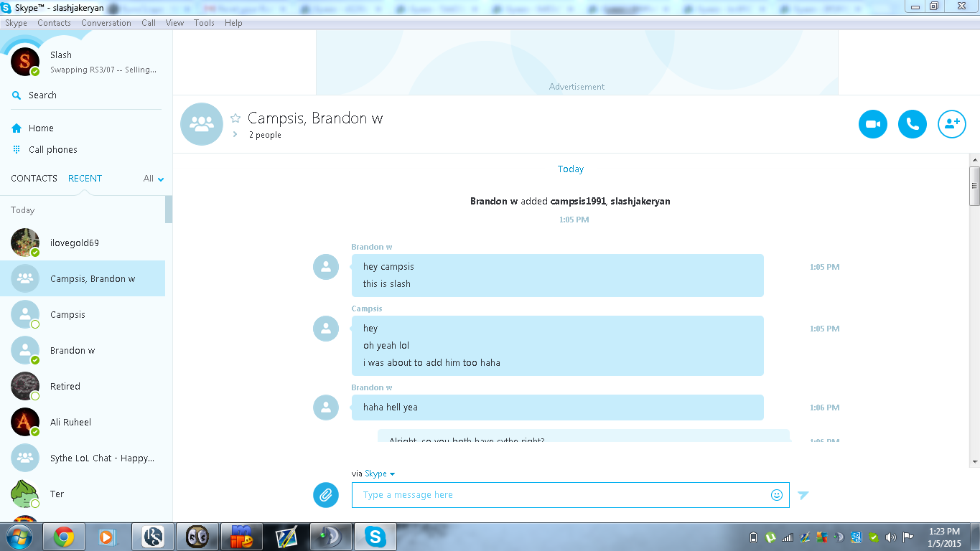The image size is (980, 551).
Task: Click Brandon w avatar beside 'hey campsis'
Action: (x=326, y=267)
